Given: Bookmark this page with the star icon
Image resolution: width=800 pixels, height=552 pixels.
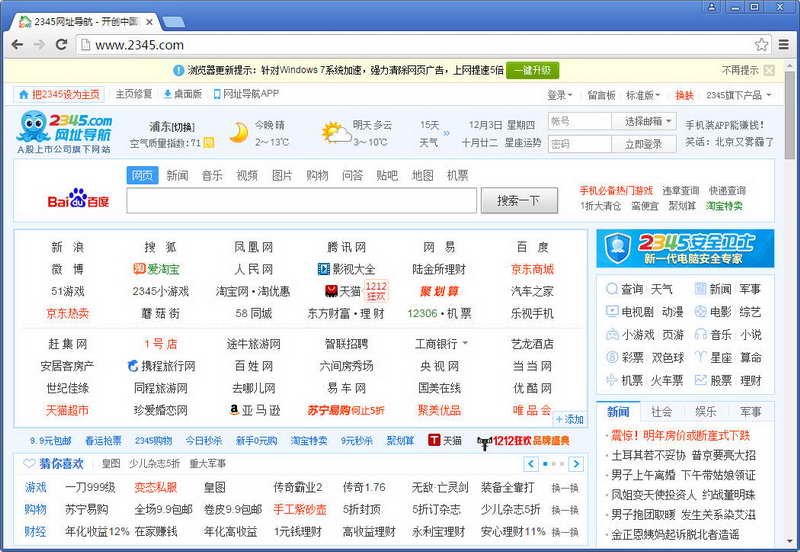Looking at the screenshot, I should 761,44.
